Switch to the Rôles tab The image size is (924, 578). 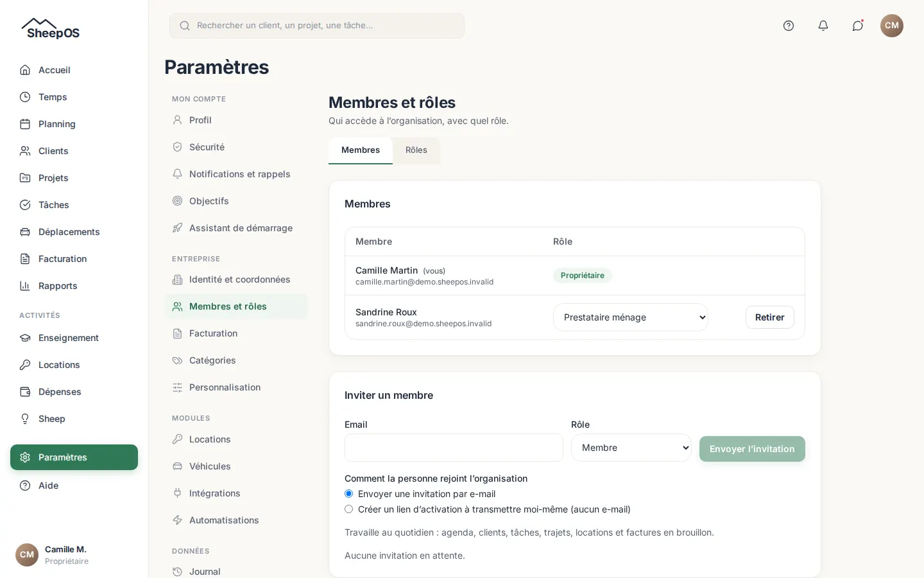pos(416,150)
